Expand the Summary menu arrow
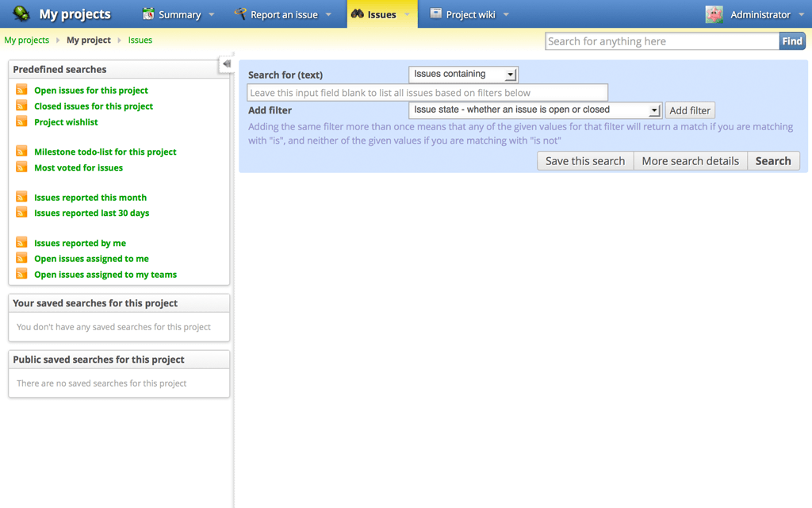 [x=211, y=15]
